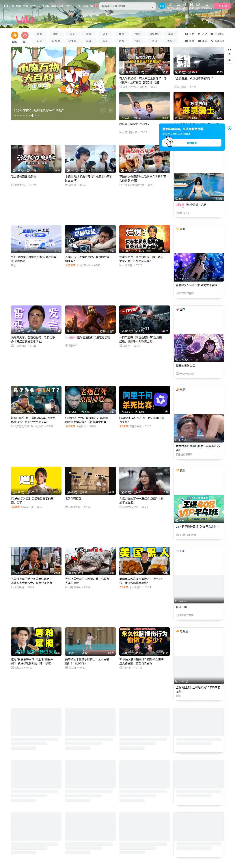Select the 科技数码 category tab

click(154, 34)
